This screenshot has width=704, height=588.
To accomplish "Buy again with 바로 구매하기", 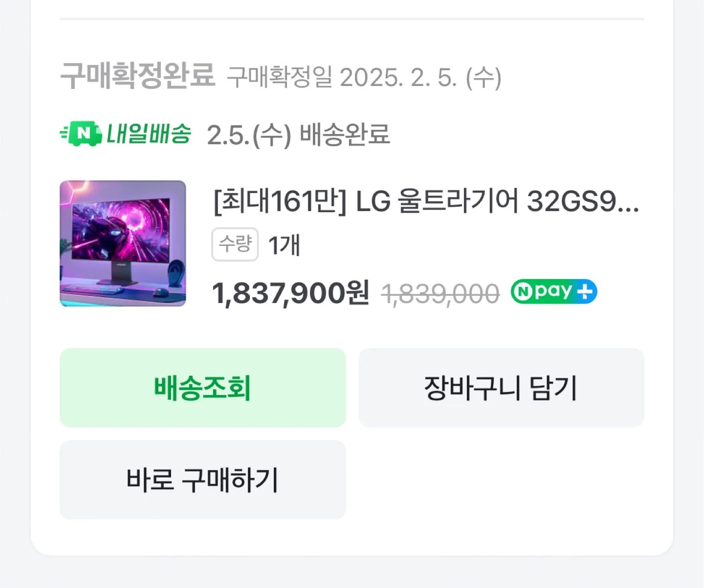I will (x=202, y=479).
